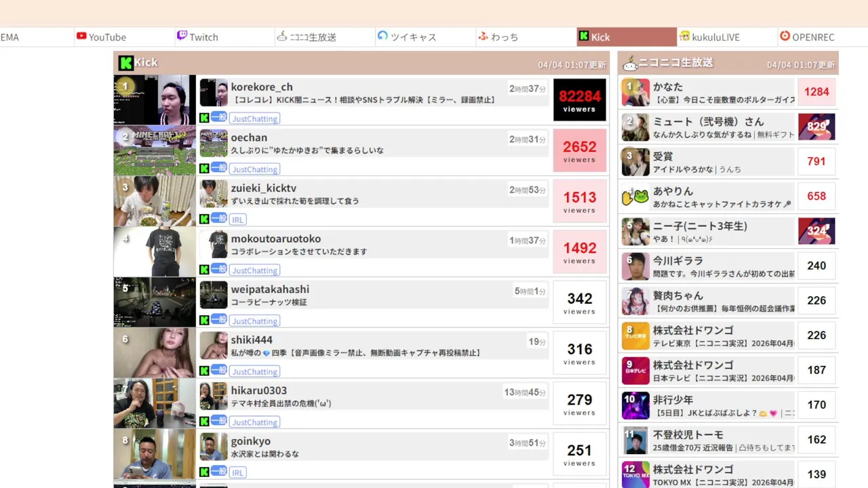
Task: Click the JustChatting tag under korekore_ch
Action: [x=254, y=119]
